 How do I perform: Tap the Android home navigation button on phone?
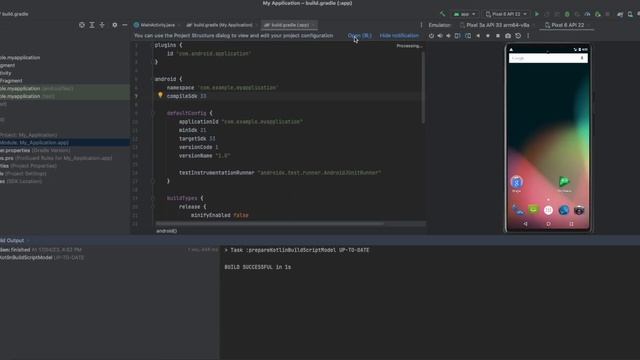click(x=548, y=224)
